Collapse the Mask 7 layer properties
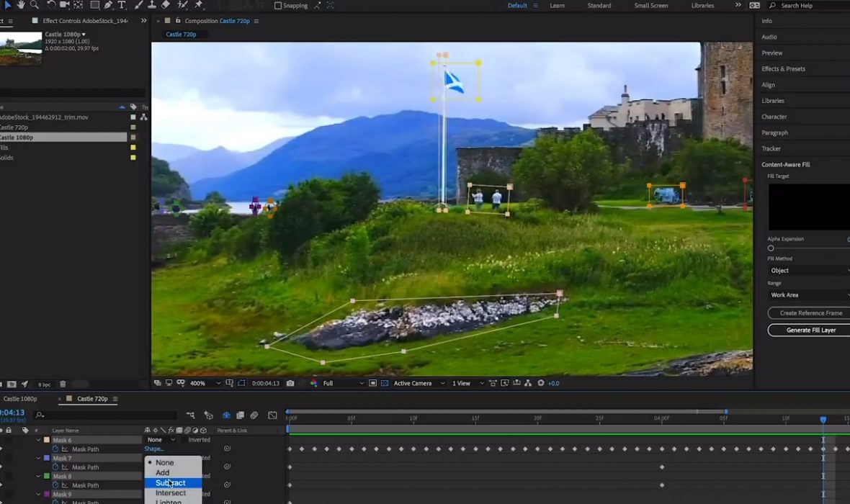The height and width of the screenshot is (504, 850). pos(39,458)
